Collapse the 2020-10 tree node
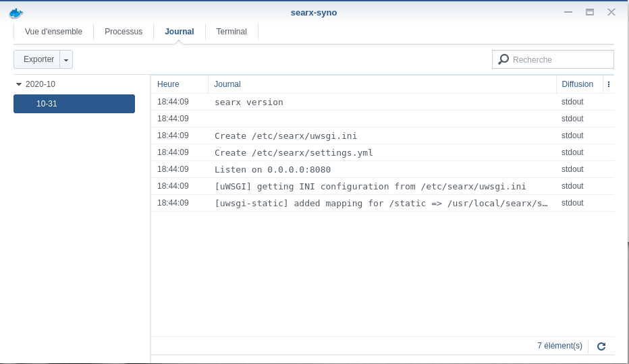The image size is (629, 364). (19, 84)
